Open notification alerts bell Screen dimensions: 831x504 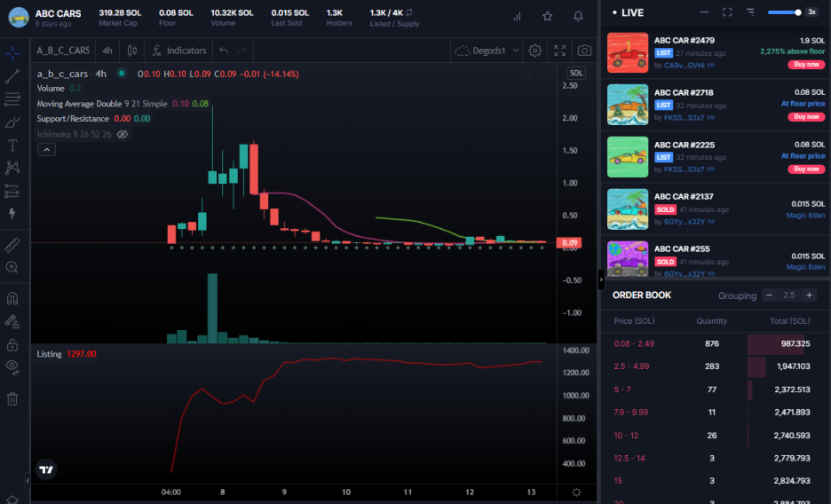pos(578,16)
